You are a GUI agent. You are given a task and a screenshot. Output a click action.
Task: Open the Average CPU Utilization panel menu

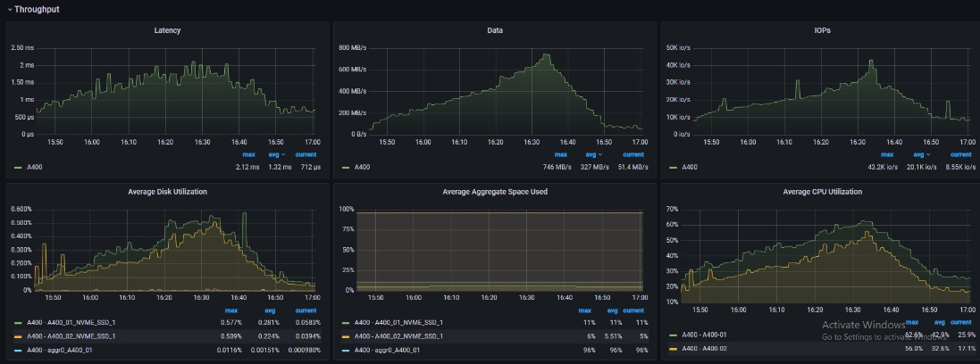coord(823,192)
